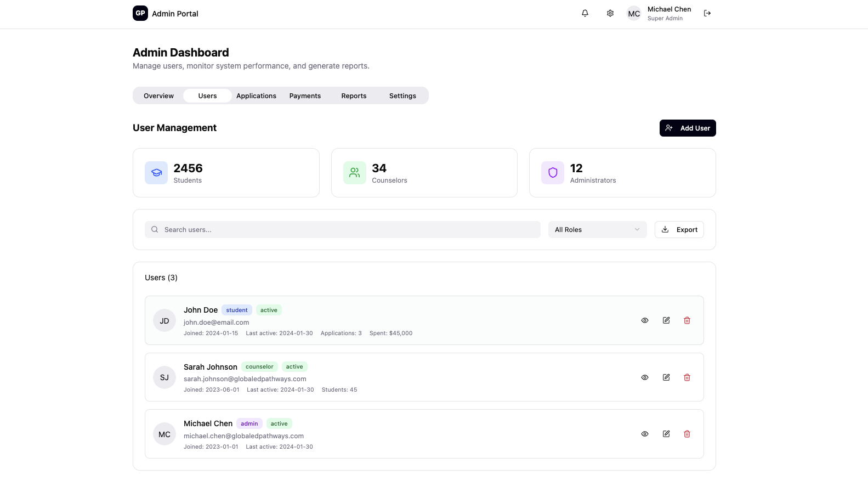View Sarah Johnson's details via eye icon
This screenshot has height=492, width=868.
645,377
